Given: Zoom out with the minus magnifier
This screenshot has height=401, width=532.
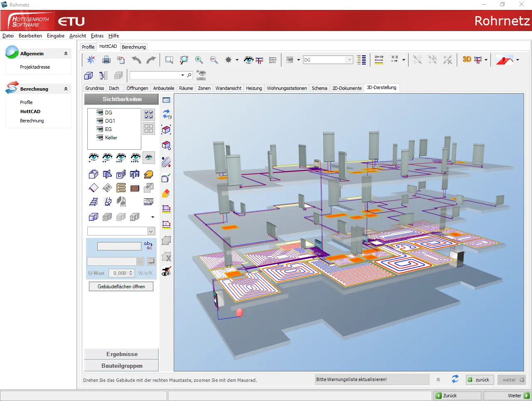Looking at the screenshot, I should [214, 60].
